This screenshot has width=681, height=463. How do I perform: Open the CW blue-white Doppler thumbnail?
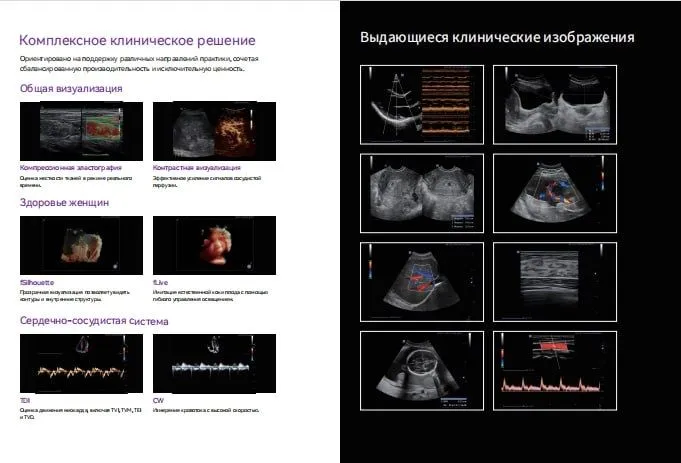tap(214, 364)
